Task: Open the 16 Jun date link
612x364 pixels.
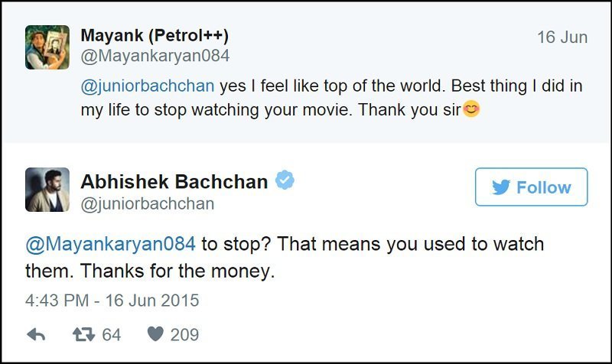Action: click(562, 37)
